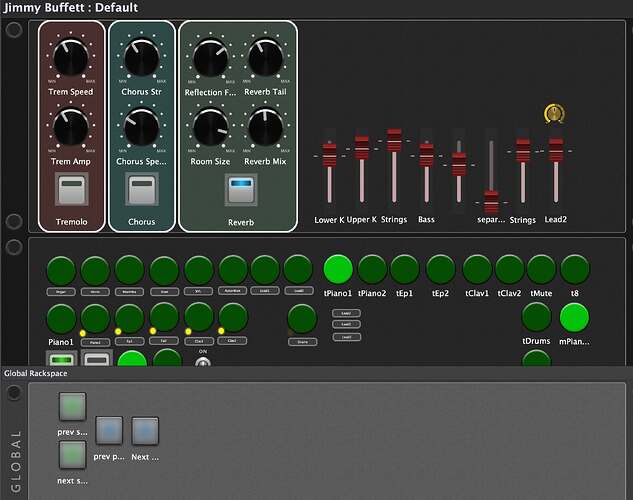
Task: Click the unlabeled fader beside Bass
Action: pos(459,164)
